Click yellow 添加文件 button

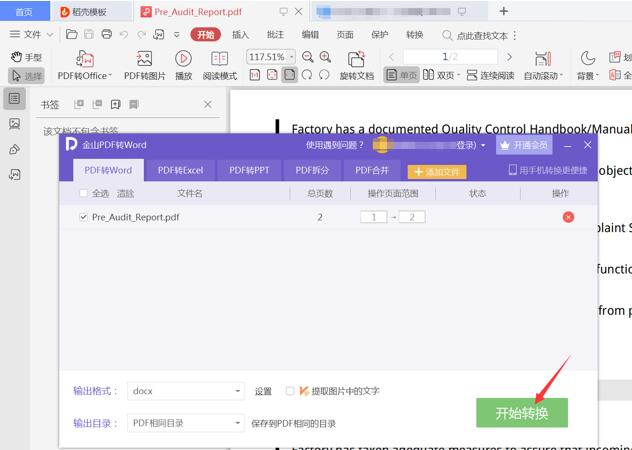(x=437, y=172)
